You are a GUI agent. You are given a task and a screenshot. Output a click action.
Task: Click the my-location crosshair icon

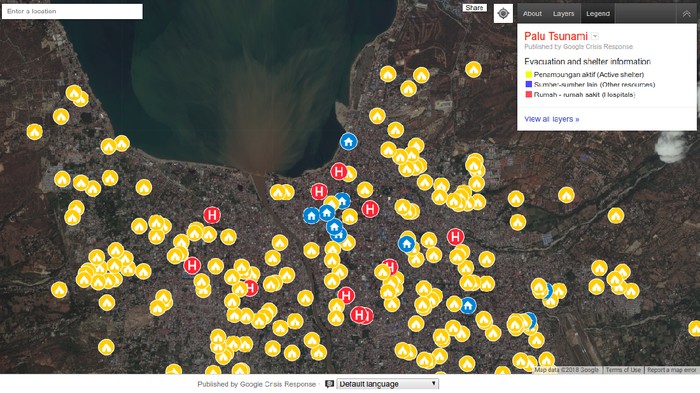[503, 13]
